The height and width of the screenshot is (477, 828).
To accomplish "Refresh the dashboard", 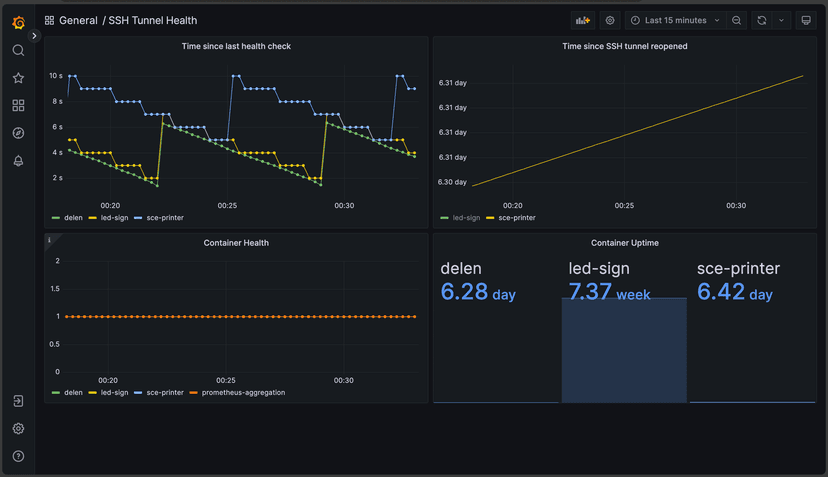I will click(x=762, y=20).
